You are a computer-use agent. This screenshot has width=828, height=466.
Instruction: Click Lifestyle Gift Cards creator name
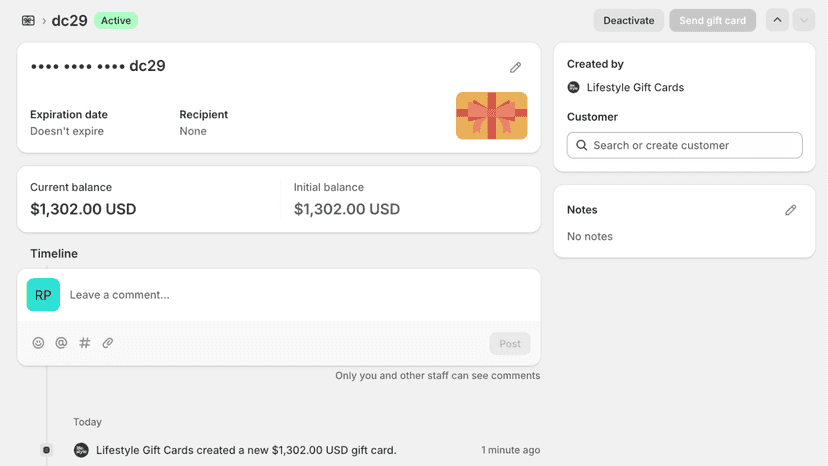(x=635, y=87)
